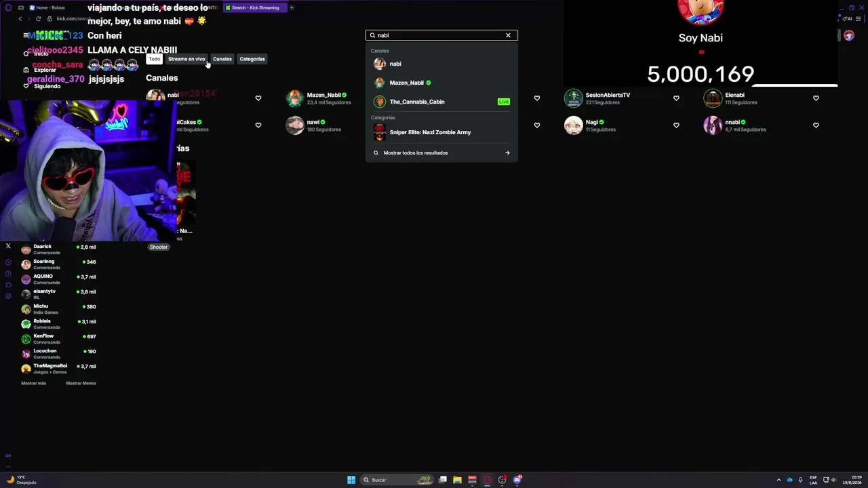Click the search field containing 'nabi'

click(x=441, y=35)
